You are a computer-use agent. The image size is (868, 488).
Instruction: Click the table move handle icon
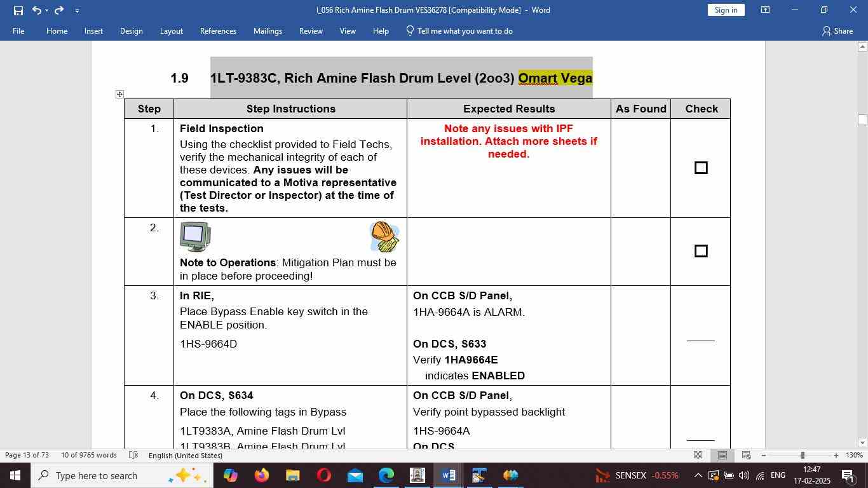click(119, 94)
